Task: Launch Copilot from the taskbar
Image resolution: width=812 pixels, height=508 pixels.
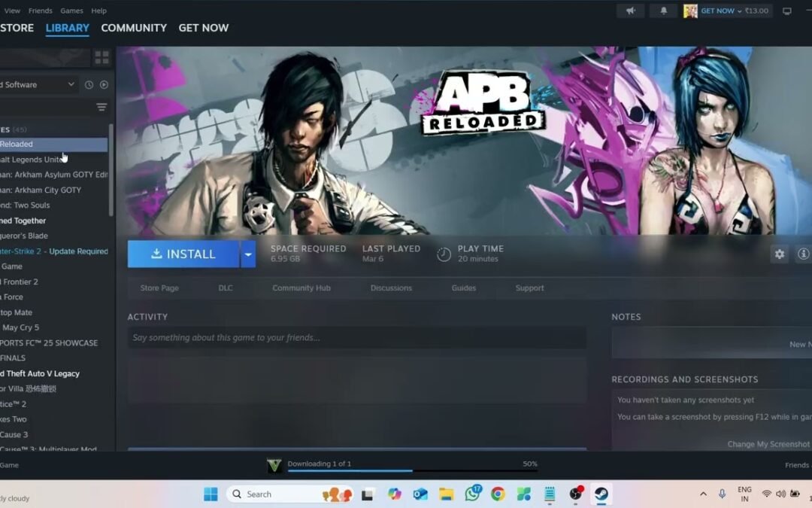Action: click(395, 494)
